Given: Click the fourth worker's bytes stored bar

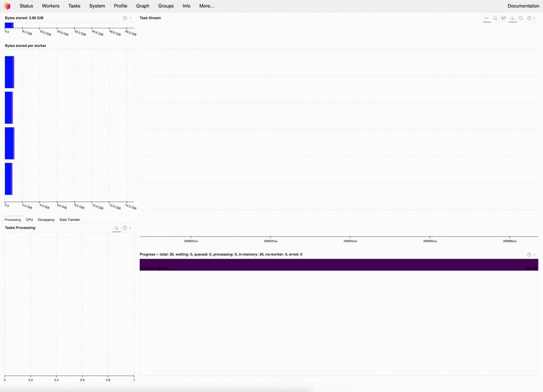Looking at the screenshot, I should [8, 179].
